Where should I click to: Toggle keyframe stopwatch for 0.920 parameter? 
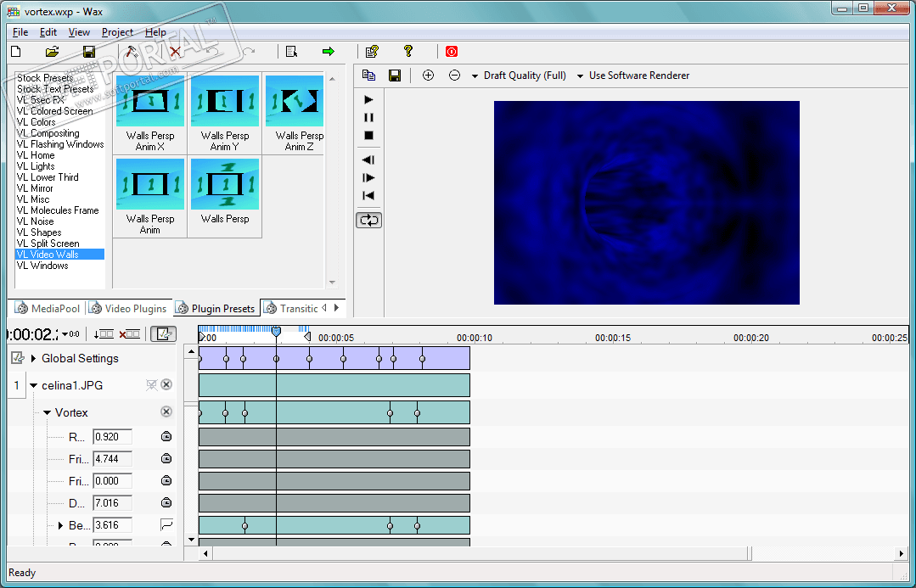[166, 437]
